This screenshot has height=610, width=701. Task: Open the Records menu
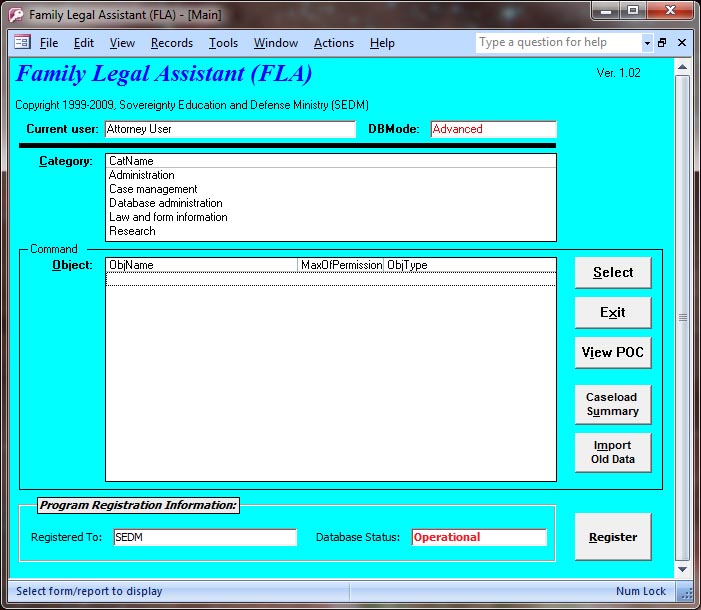(172, 43)
